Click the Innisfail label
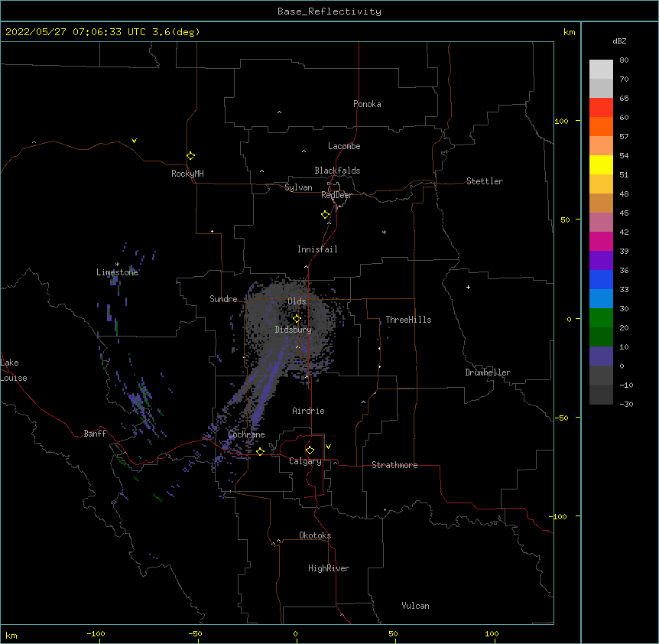Viewport: 659px width, 644px height. coord(317,249)
